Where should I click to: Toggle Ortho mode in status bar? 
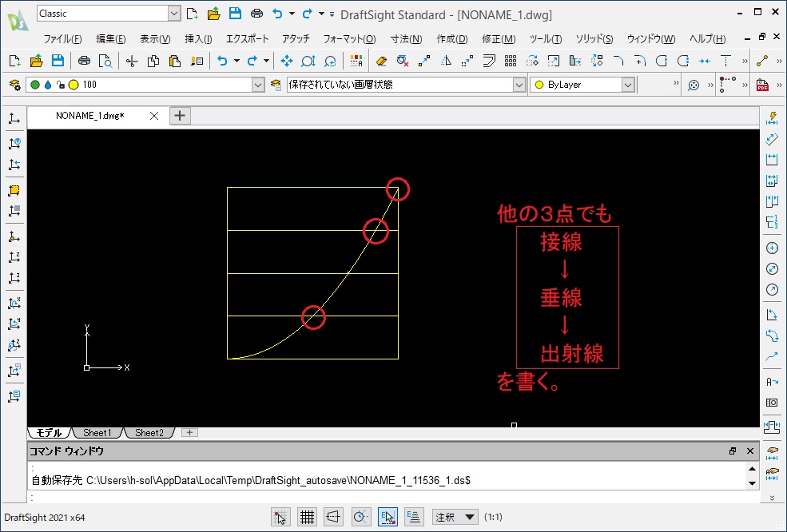(333, 517)
